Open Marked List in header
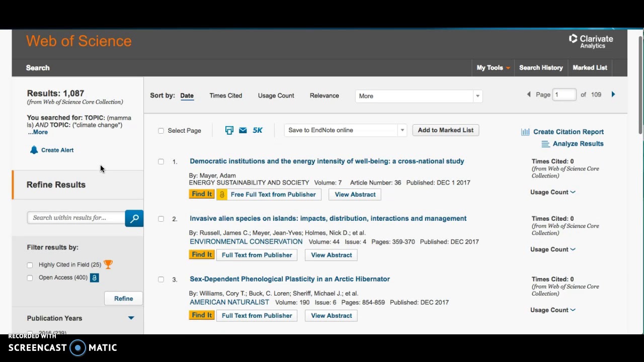Image resolution: width=644 pixels, height=362 pixels. click(590, 67)
